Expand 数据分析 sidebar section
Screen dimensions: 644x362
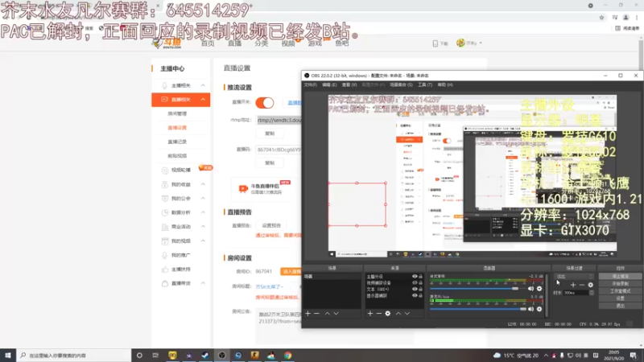[203, 212]
